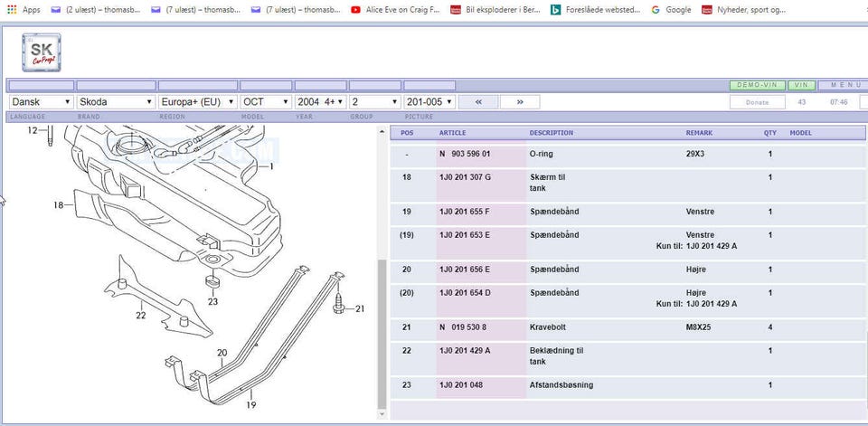Open first ulæst mail bookmark
This screenshot has width=868, height=426.
[x=95, y=10]
